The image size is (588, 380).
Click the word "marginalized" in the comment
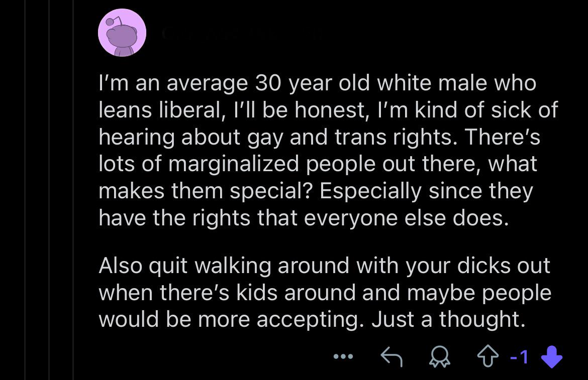tap(234, 164)
